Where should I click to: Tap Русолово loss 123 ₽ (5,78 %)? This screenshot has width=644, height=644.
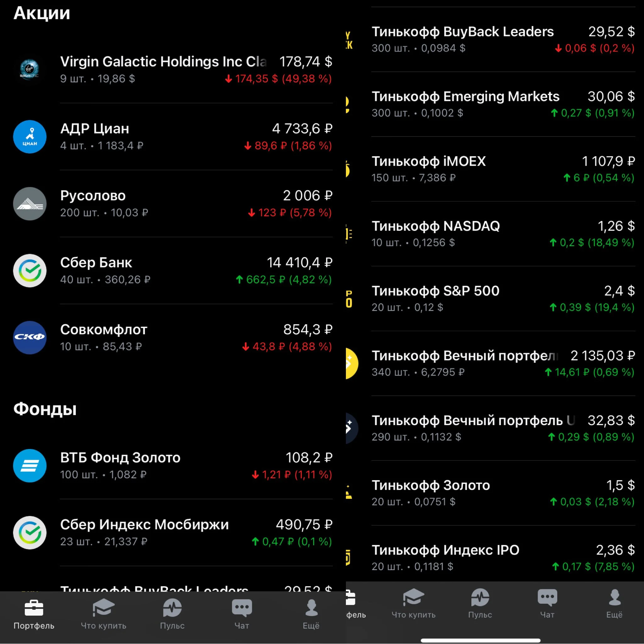pyautogui.click(x=290, y=213)
